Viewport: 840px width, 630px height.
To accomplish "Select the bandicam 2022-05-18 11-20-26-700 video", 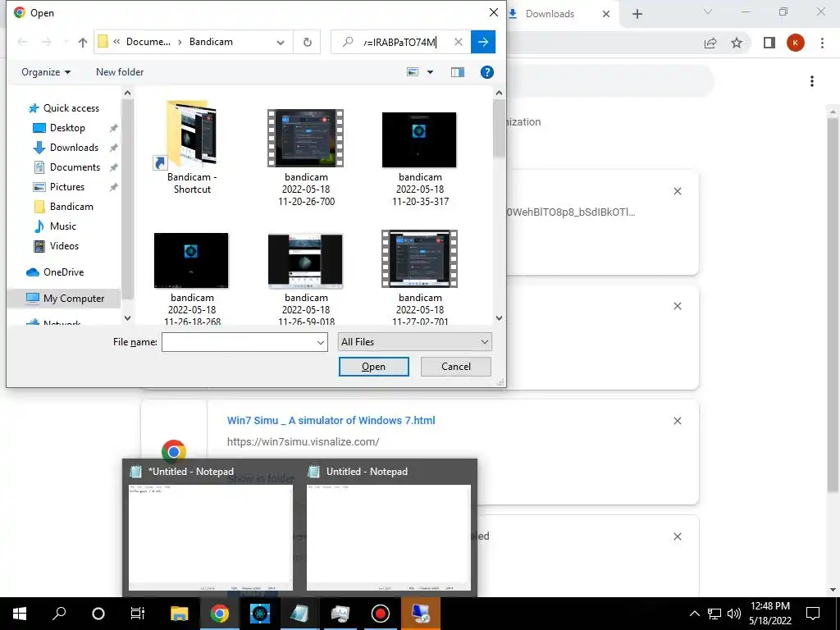I will [x=306, y=157].
